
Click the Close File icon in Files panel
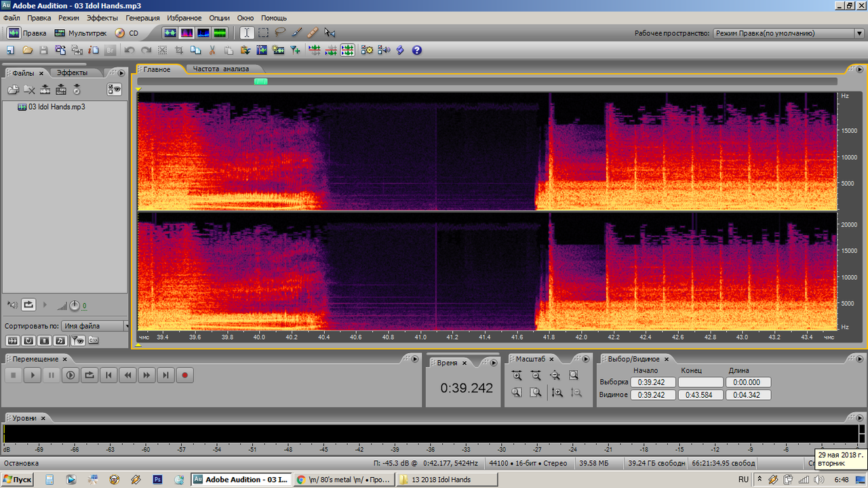(29, 89)
